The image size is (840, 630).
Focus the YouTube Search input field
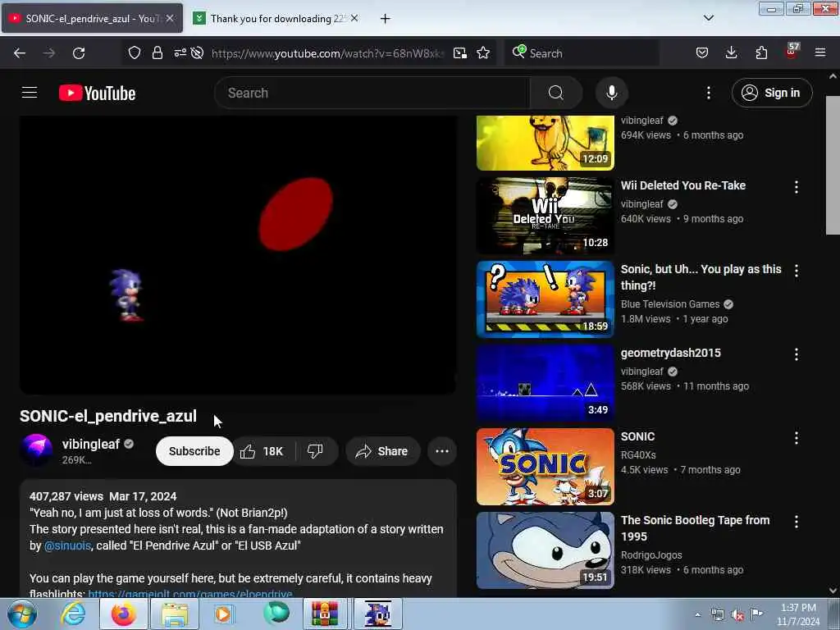(x=373, y=93)
